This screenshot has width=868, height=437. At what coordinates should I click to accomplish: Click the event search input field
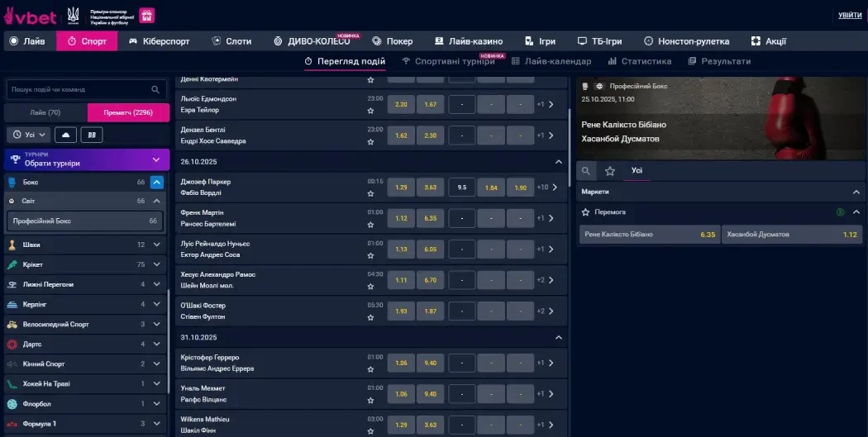click(79, 89)
